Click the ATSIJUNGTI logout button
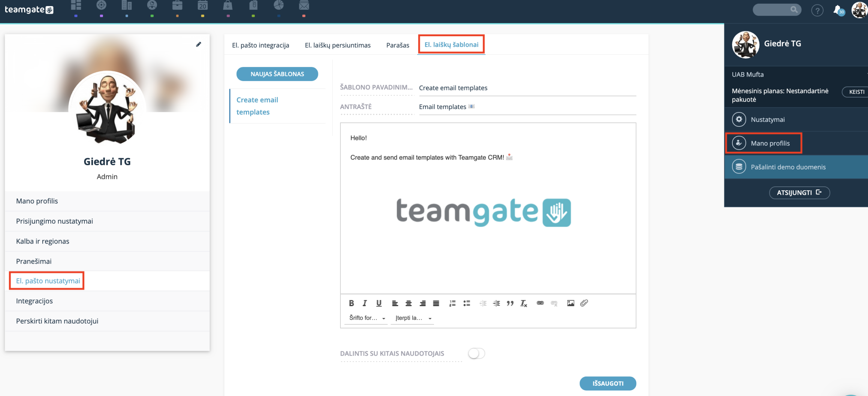 [x=799, y=192]
